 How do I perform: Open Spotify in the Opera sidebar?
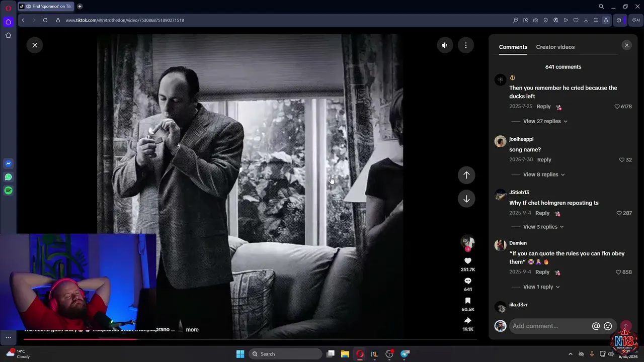click(8, 191)
